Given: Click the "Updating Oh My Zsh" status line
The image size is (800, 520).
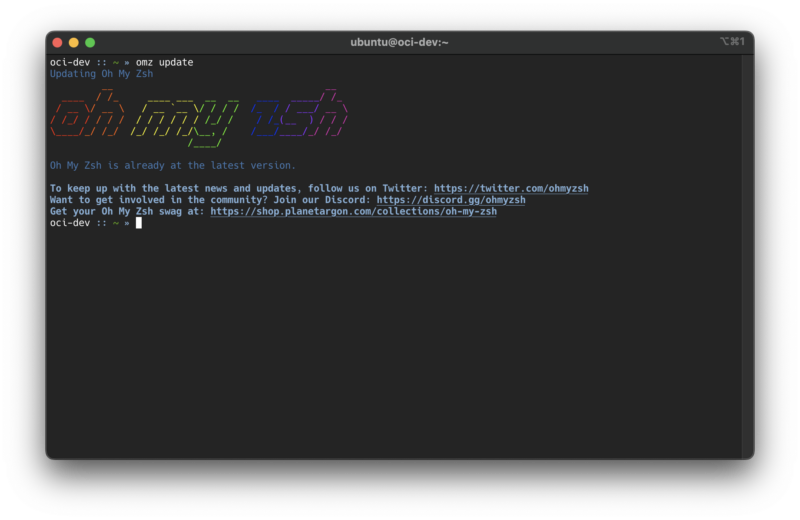Looking at the screenshot, I should point(101,74).
